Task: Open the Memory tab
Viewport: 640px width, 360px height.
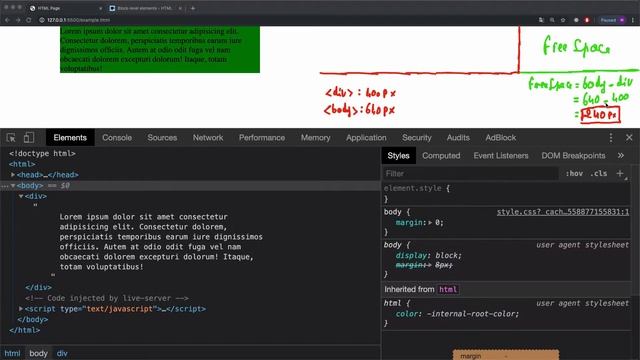Action: point(316,138)
